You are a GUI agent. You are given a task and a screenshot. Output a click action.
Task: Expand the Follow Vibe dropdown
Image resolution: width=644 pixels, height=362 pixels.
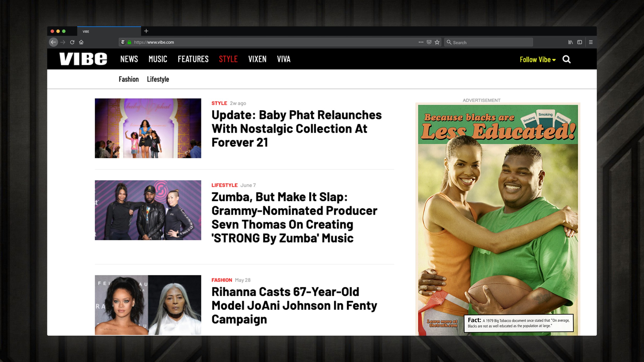pyautogui.click(x=537, y=60)
